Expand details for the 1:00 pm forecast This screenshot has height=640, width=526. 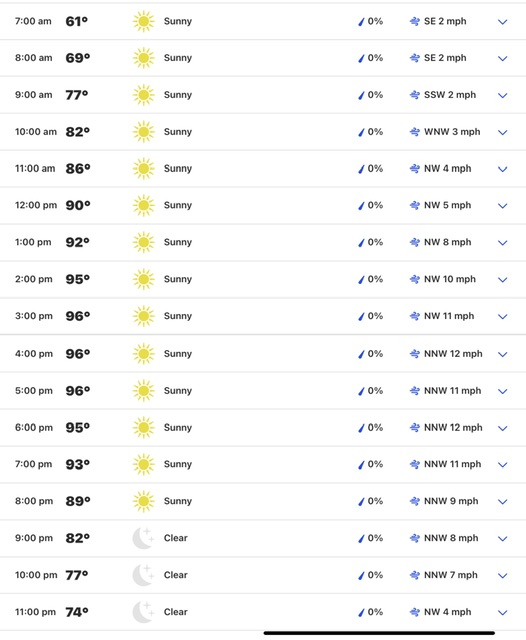(503, 243)
